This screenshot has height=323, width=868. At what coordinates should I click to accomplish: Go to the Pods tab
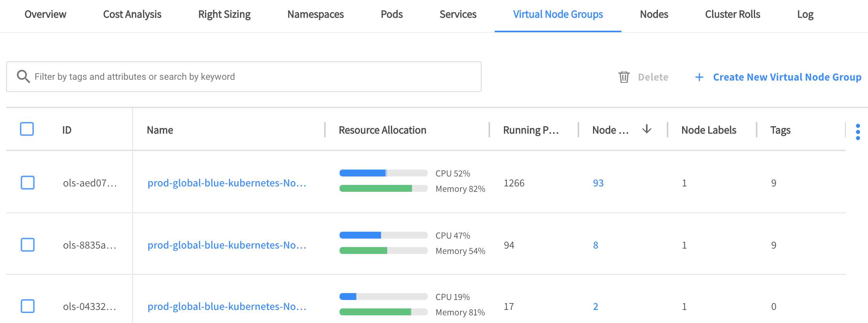tap(391, 15)
